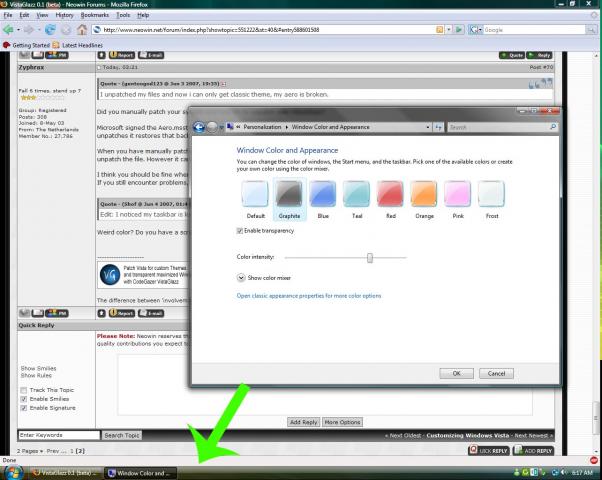The width and height of the screenshot is (602, 480).
Task: Open Firefox URL history dropdown
Action: 448,30
